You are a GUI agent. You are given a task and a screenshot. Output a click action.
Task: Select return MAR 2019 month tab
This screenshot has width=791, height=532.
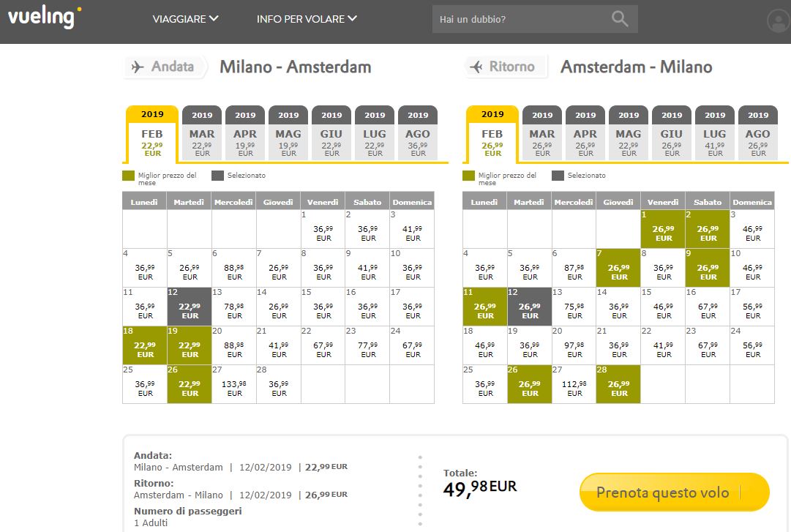click(x=541, y=134)
